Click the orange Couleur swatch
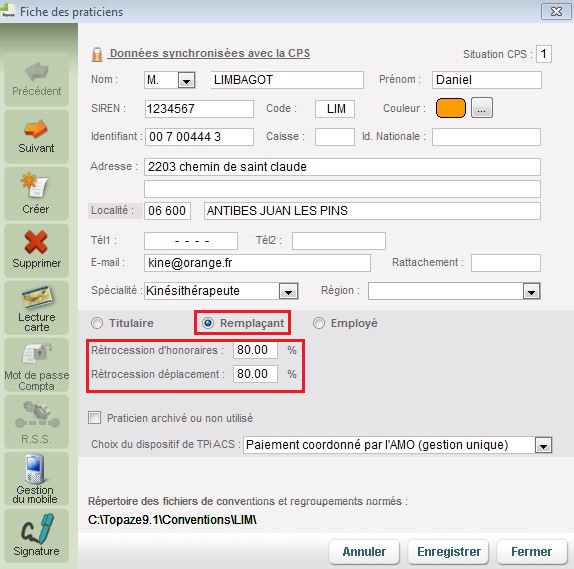This screenshot has height=569, width=574. pyautogui.click(x=451, y=108)
